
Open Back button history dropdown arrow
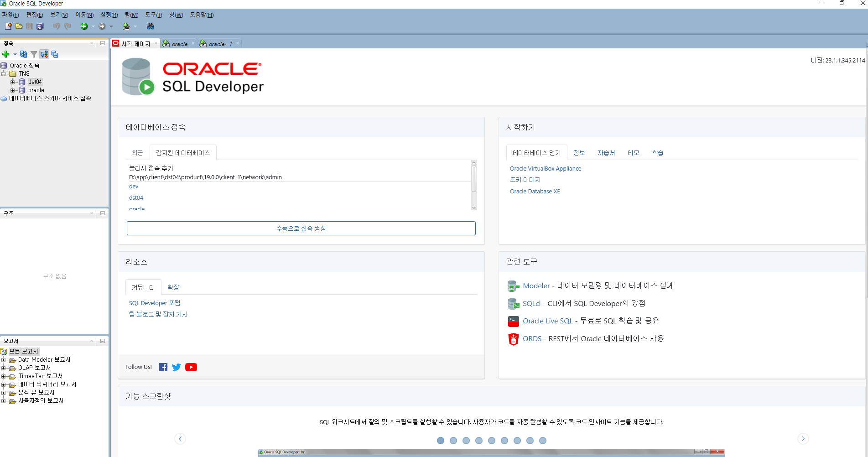(x=93, y=26)
